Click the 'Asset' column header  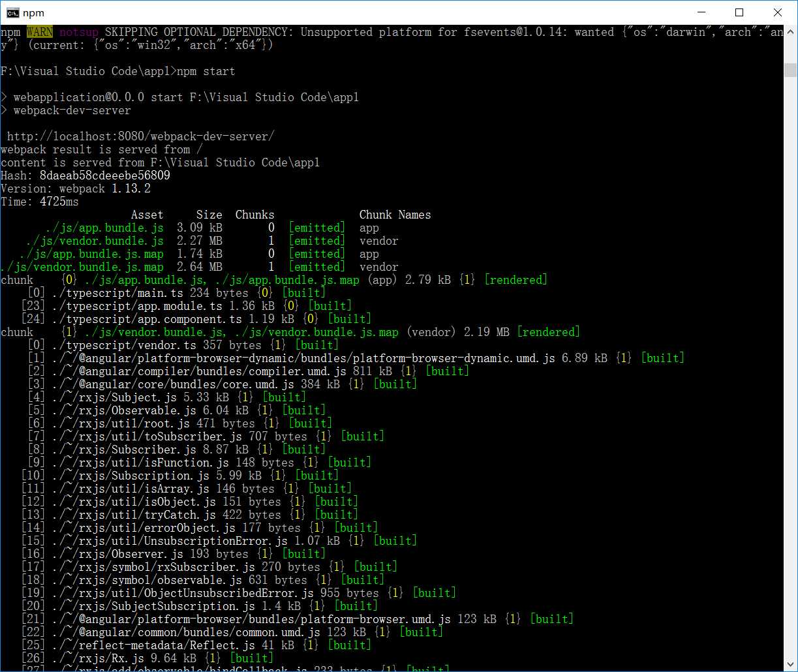pos(147,215)
